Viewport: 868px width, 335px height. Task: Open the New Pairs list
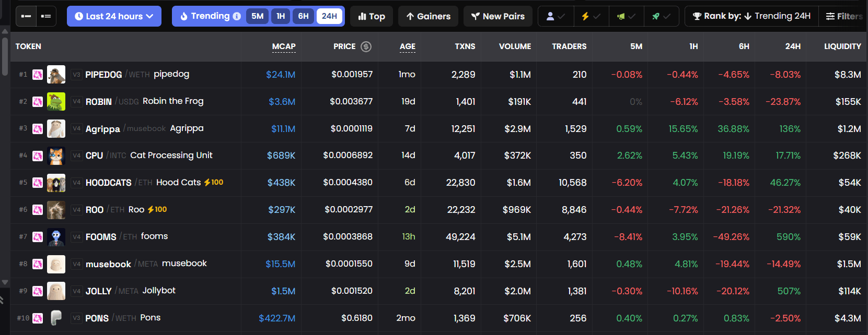[498, 16]
